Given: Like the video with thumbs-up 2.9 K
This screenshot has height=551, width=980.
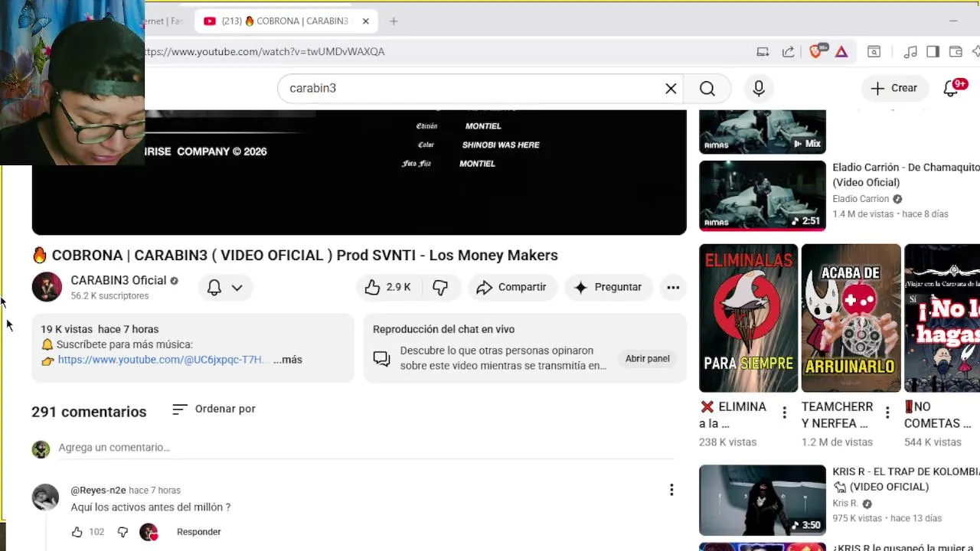Looking at the screenshot, I should coord(389,287).
